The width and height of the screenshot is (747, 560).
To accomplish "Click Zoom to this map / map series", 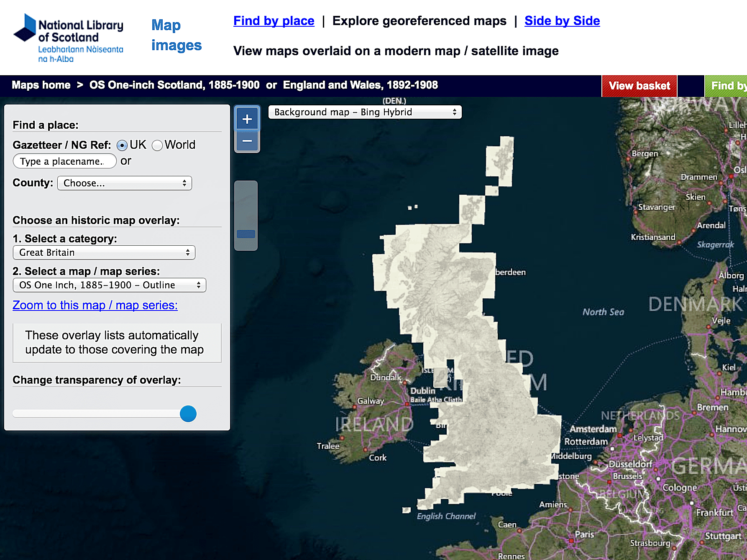I will [95, 305].
